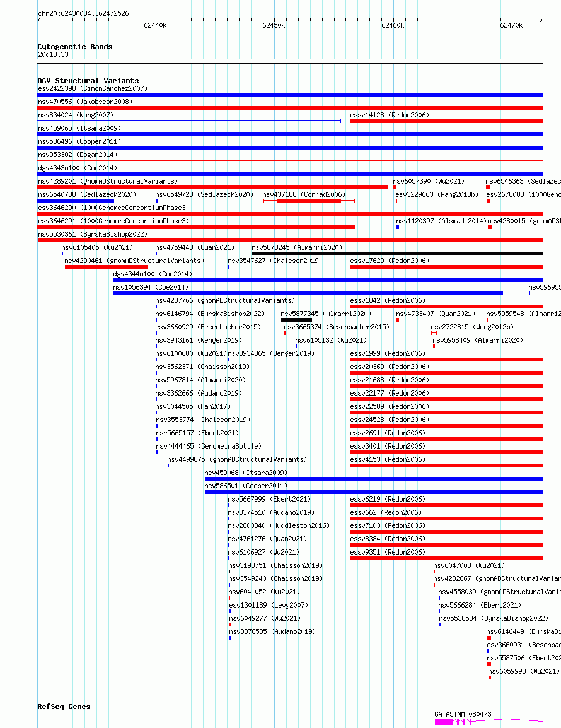Screen dimensions: 561x728
Task: Click nsv3378535 (Audano2019) label
Action: [272, 631]
